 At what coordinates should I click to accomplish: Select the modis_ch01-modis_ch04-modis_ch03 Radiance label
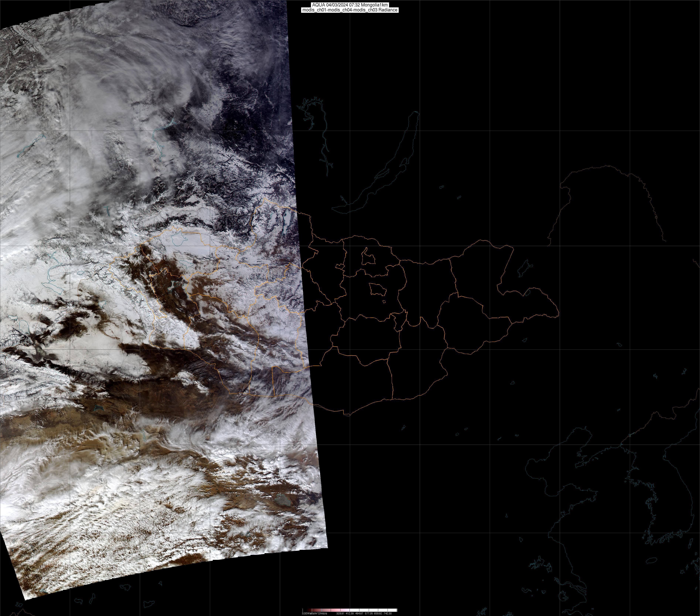click(350, 10)
